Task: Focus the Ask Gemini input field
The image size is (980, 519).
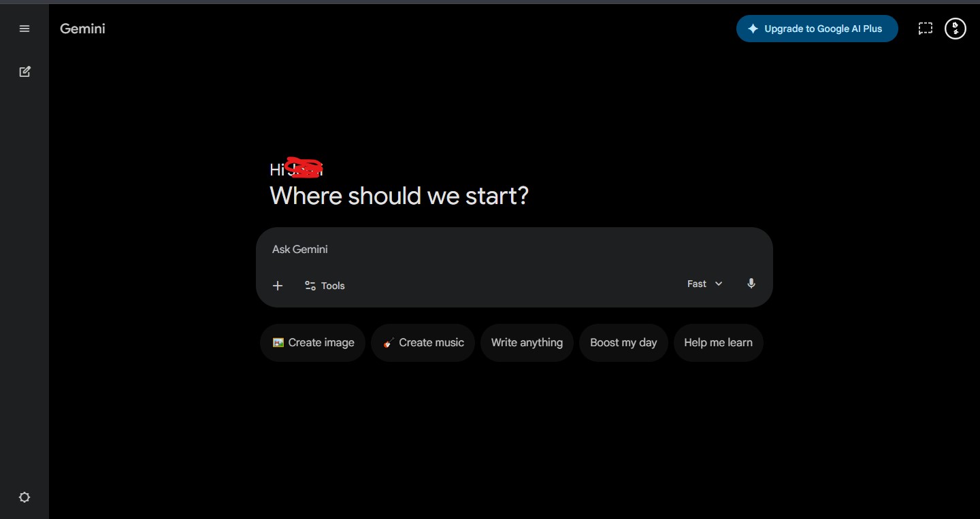Action: [x=514, y=250]
